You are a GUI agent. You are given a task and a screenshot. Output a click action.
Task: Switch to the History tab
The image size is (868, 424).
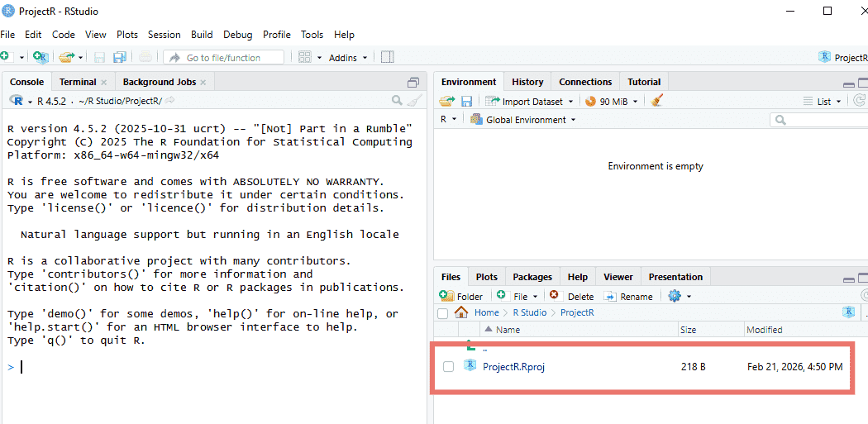coord(527,82)
